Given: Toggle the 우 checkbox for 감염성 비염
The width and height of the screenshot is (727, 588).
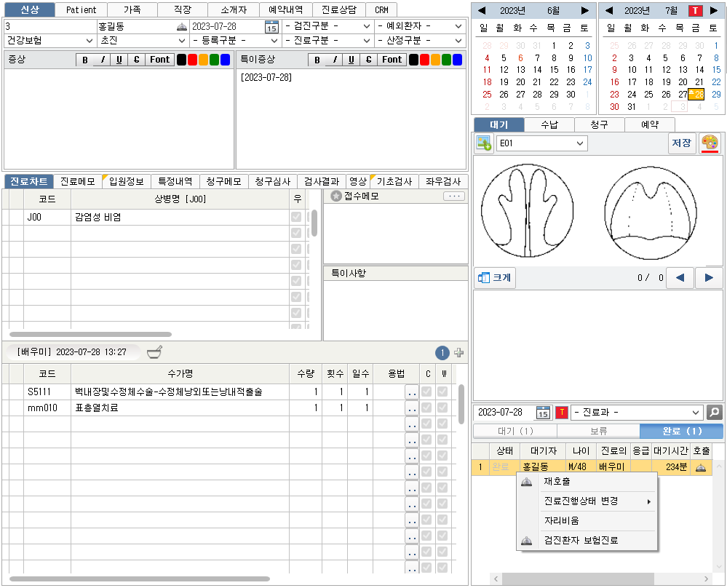Looking at the screenshot, I should (296, 217).
